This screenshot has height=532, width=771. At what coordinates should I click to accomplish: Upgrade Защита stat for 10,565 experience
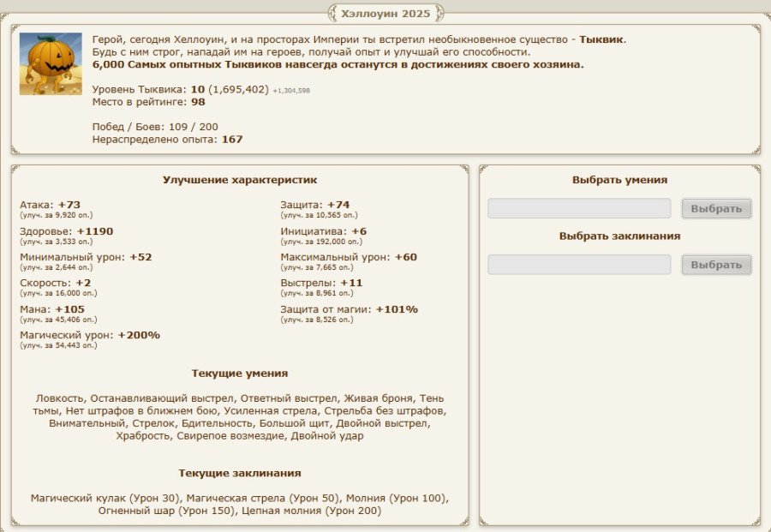(319, 216)
